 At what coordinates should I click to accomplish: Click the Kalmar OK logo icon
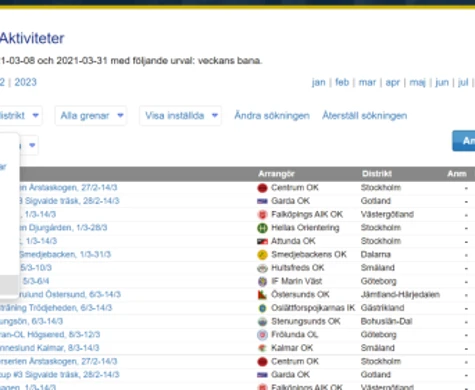[262, 348]
